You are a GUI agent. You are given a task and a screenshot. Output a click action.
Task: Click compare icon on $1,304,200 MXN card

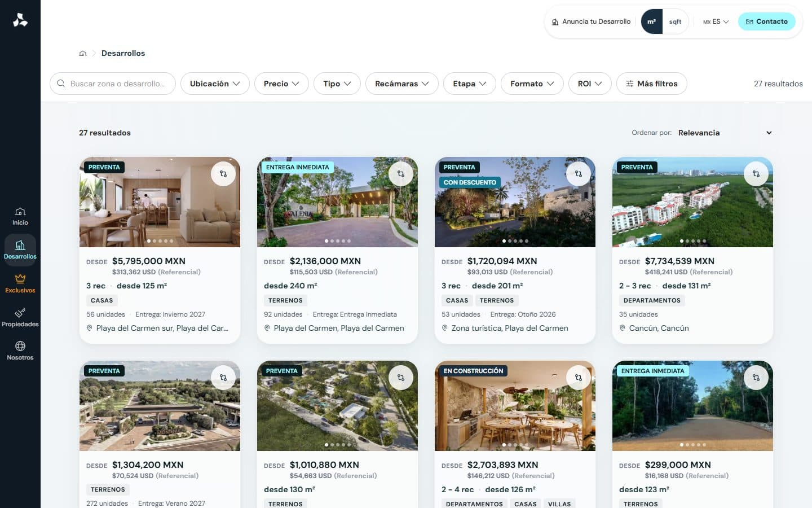pos(223,378)
